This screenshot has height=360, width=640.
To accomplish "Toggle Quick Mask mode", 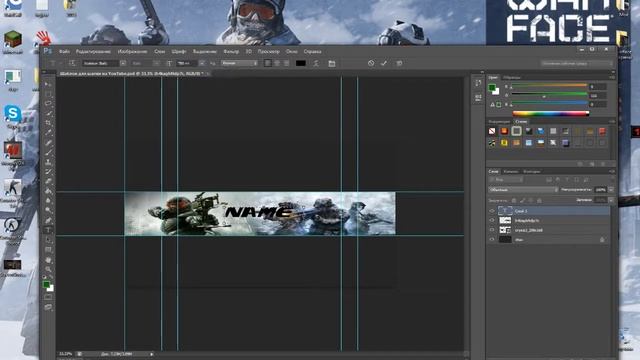I will [48, 298].
